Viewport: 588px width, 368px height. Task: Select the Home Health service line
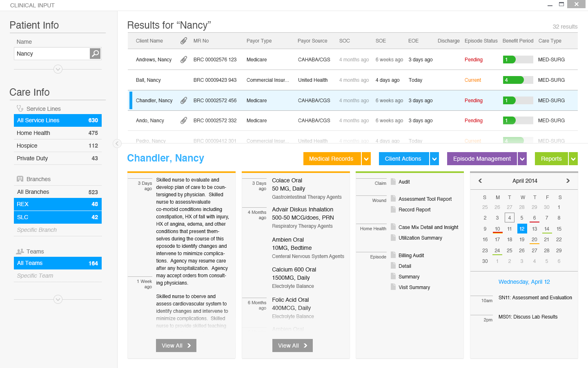[x=58, y=133]
